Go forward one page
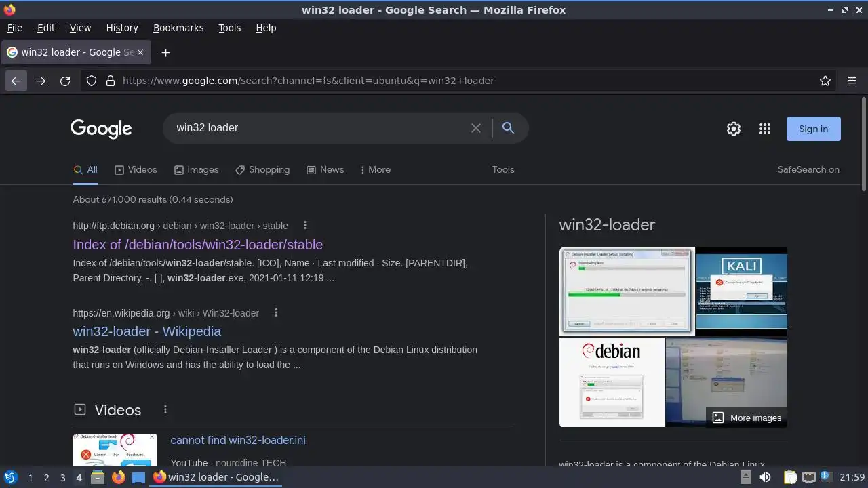 pyautogui.click(x=41, y=81)
